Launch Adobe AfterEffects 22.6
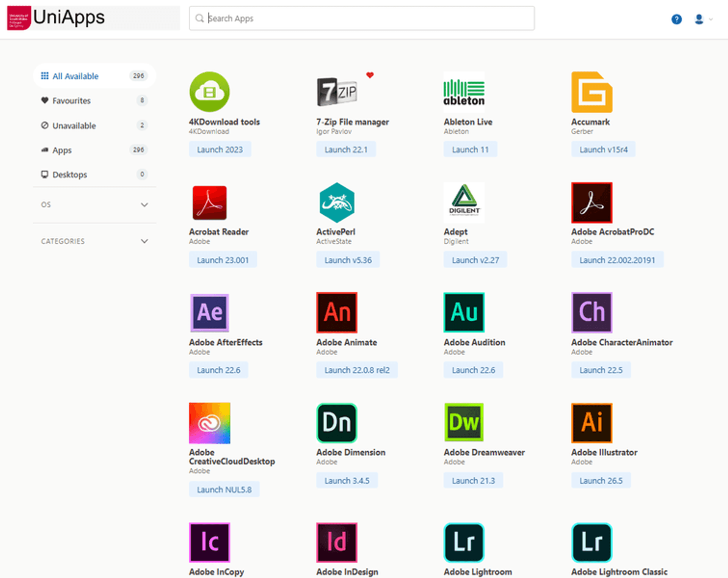 point(218,370)
